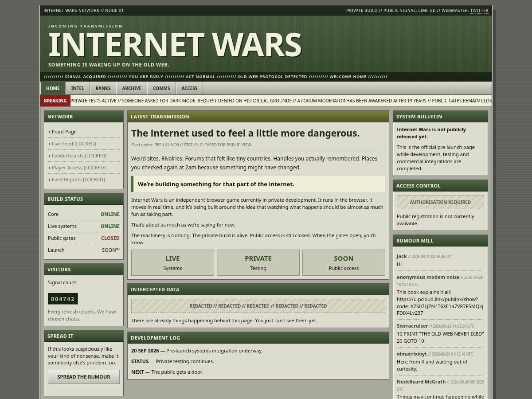The image size is (532, 399).
Task: Click the BUILD STATUS panel header
Action: pyautogui.click(x=84, y=199)
